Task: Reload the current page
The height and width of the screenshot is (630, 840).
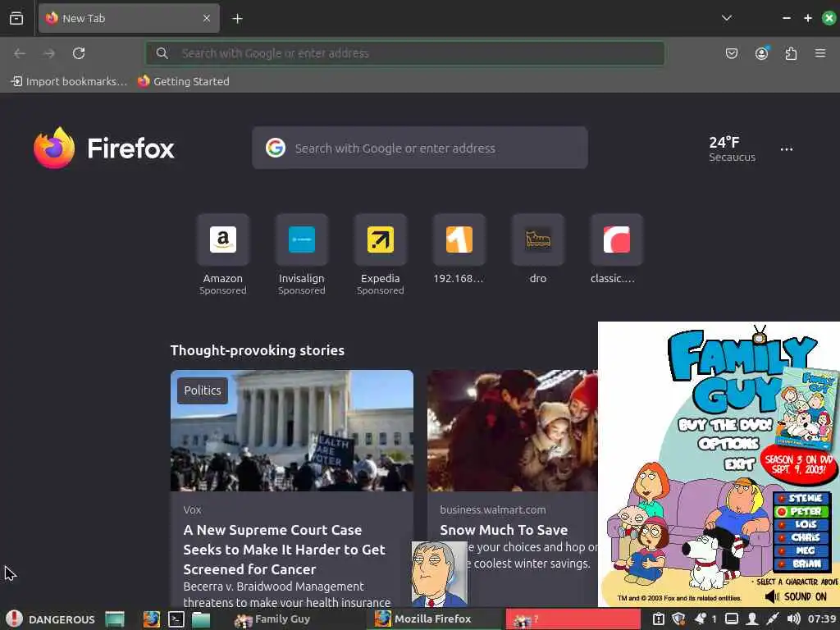Action: click(79, 53)
